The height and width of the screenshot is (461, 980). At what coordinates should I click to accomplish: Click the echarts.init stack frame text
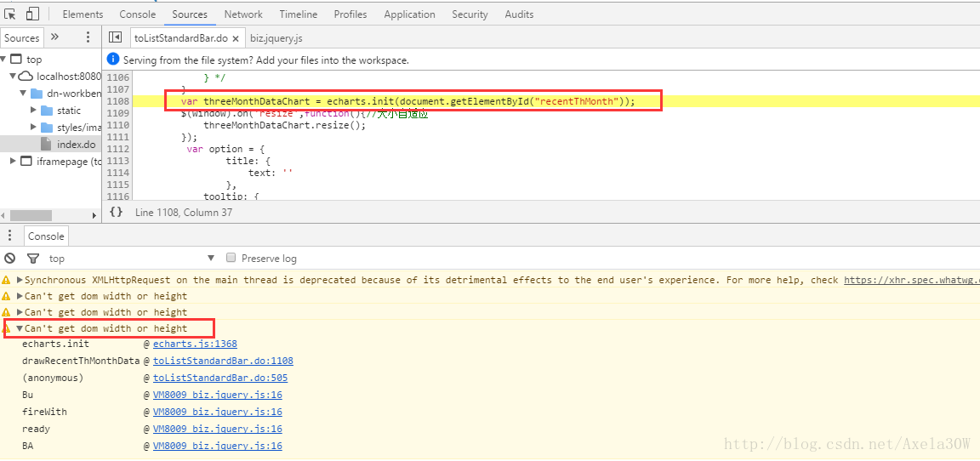pos(55,344)
